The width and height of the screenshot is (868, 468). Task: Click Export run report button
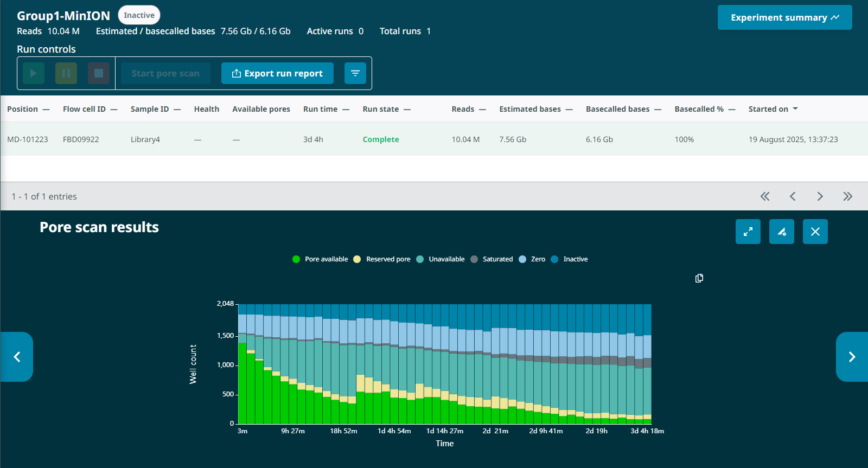(x=277, y=73)
